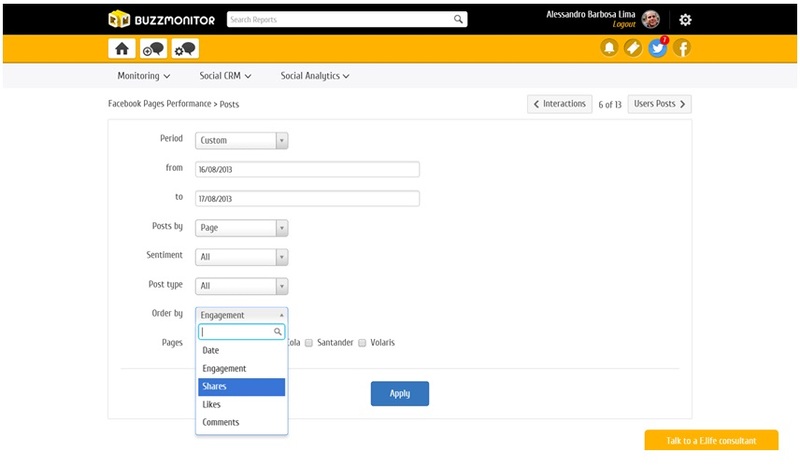
Task: Select Shares from Order by list
Action: click(x=241, y=387)
